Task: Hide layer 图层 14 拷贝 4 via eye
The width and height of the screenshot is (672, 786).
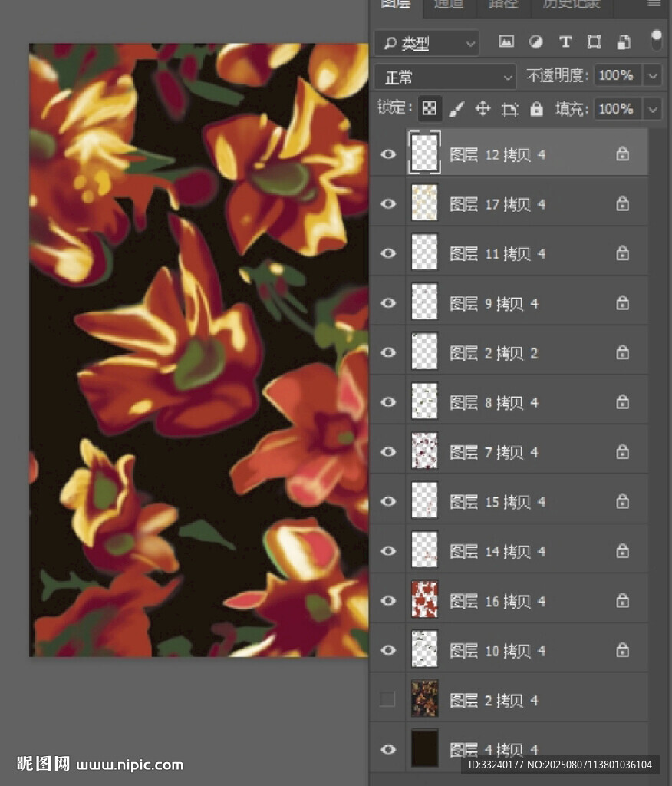Action: 388,551
